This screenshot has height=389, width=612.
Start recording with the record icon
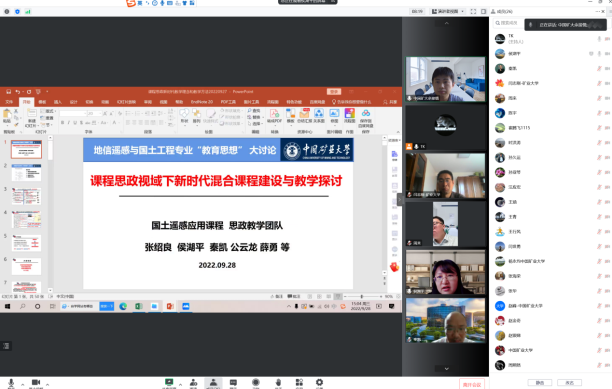[x=256, y=383]
